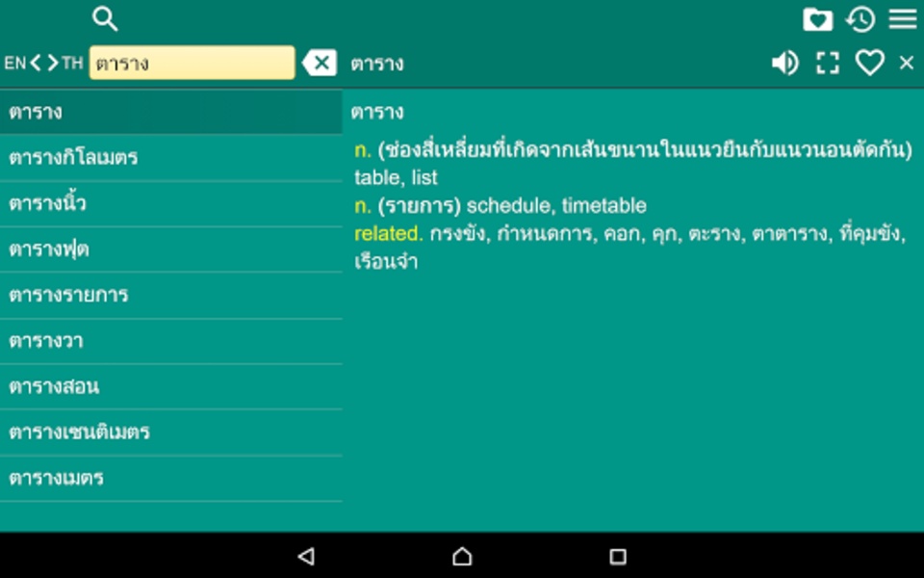Open the entry ตารางกิโลเมตร
Viewport: 924px width, 578px height.
pos(171,157)
